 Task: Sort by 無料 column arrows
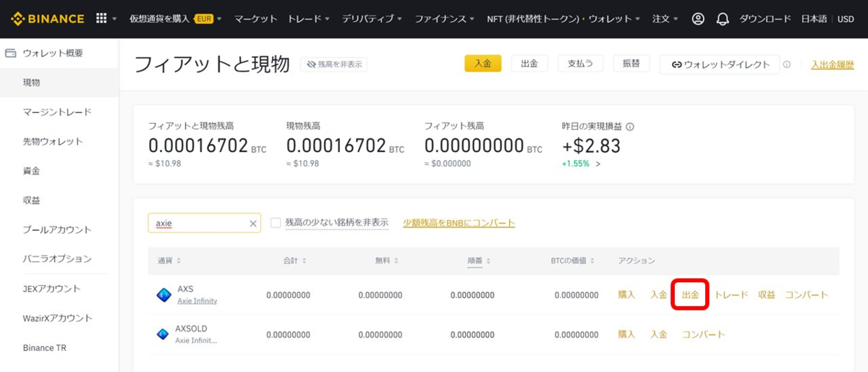point(396,261)
